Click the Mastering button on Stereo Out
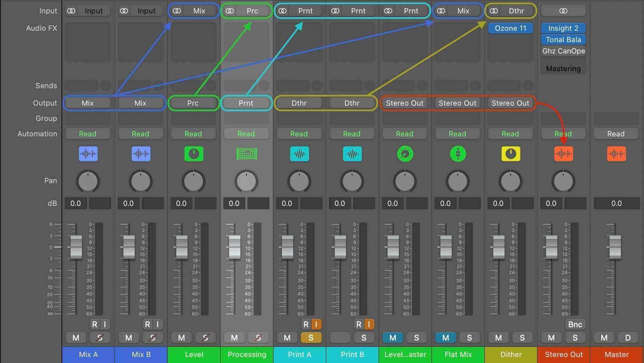 click(x=563, y=69)
